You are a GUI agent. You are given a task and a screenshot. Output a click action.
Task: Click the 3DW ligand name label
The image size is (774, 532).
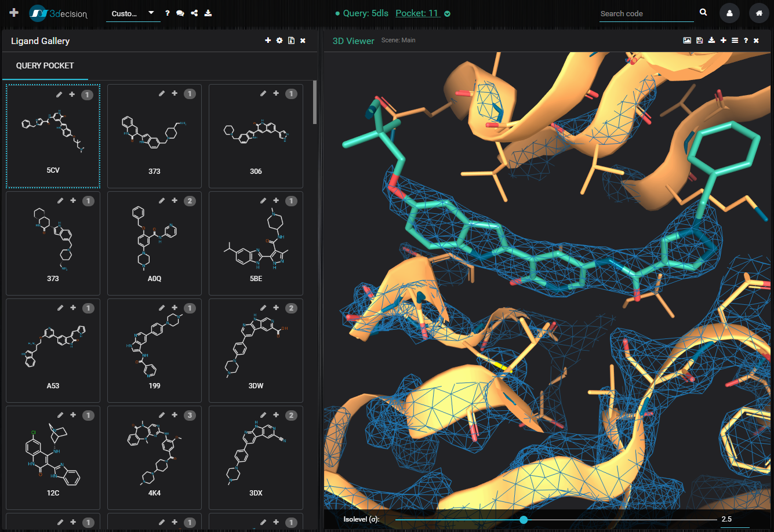pyautogui.click(x=256, y=385)
